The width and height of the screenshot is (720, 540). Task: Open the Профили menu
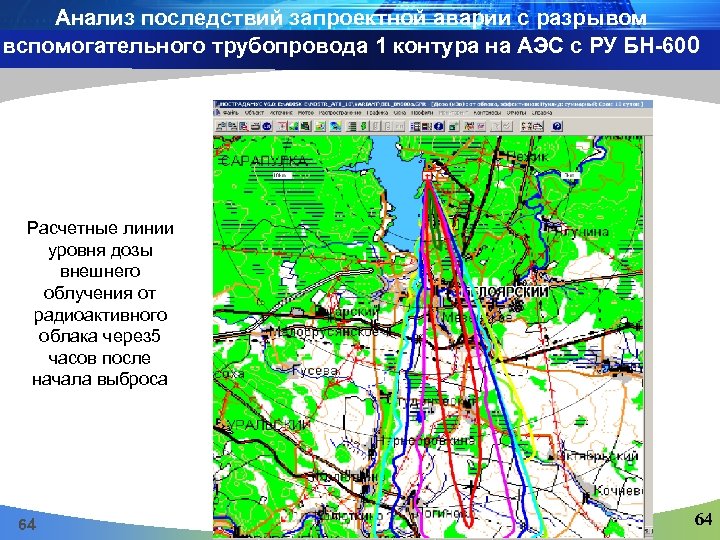[422, 112]
